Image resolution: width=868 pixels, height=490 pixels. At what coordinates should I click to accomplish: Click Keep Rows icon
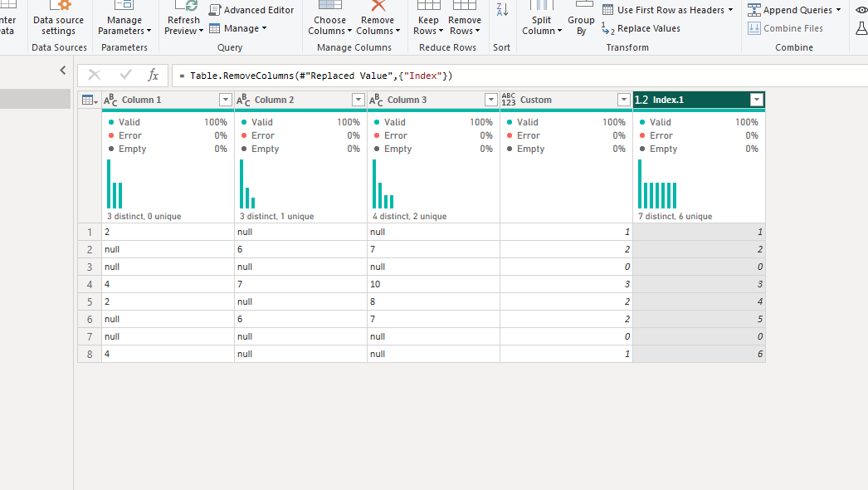point(428,6)
